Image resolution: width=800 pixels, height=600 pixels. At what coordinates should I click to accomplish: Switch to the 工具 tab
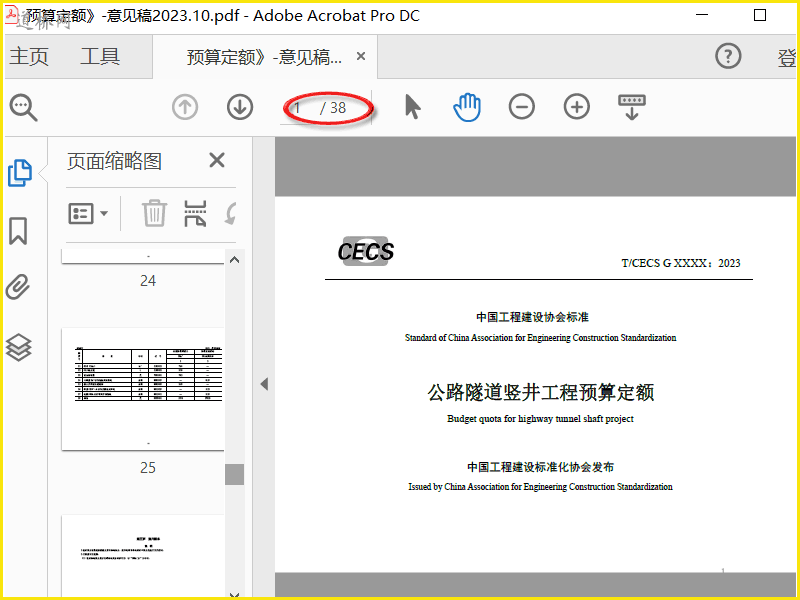click(100, 56)
